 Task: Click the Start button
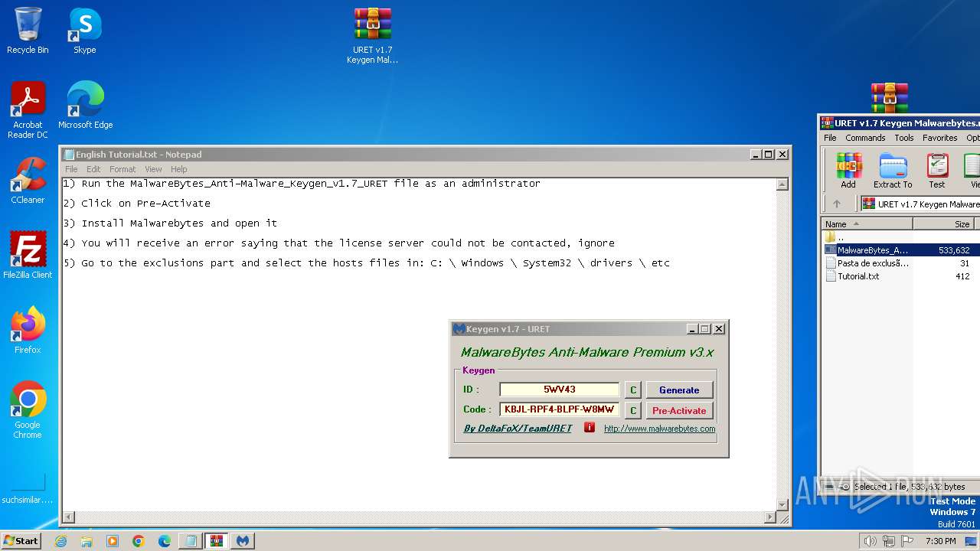pos(21,540)
